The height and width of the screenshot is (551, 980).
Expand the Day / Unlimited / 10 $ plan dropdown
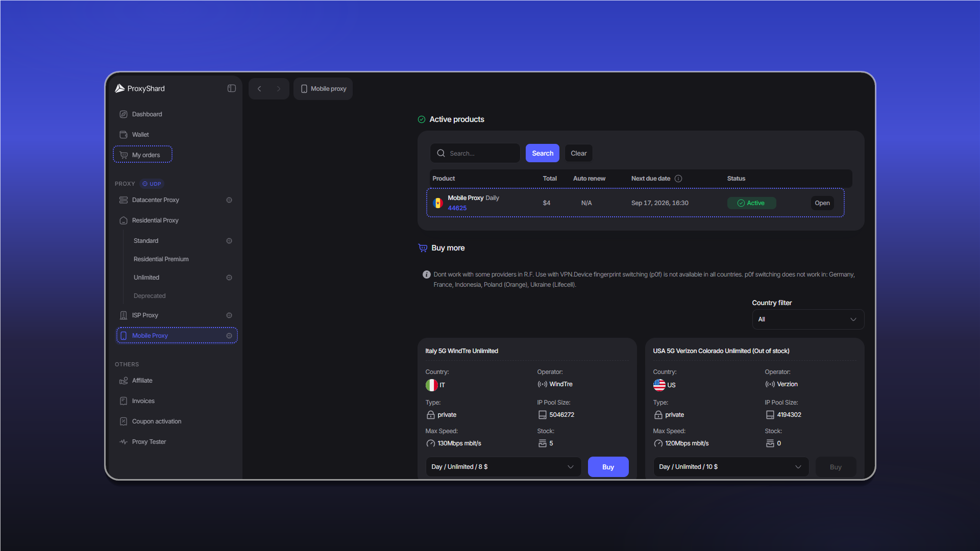(x=731, y=467)
